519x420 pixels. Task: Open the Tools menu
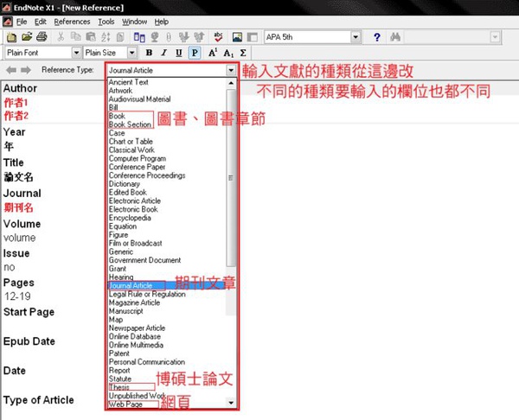click(x=106, y=22)
